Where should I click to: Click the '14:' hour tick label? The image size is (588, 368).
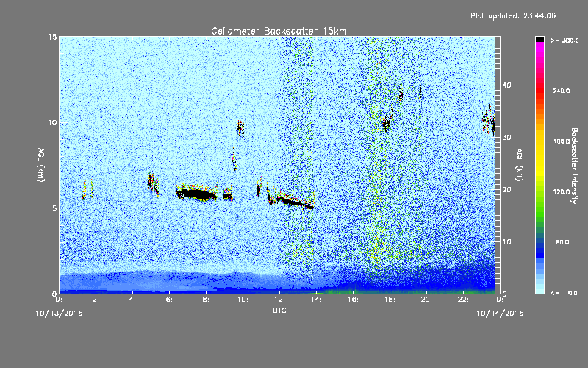(x=316, y=300)
